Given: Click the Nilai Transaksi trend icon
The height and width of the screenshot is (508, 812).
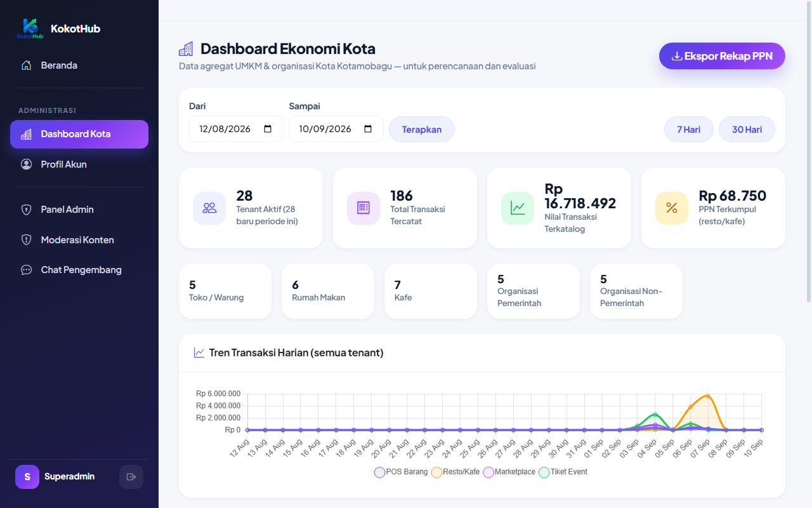Looking at the screenshot, I should tap(518, 208).
